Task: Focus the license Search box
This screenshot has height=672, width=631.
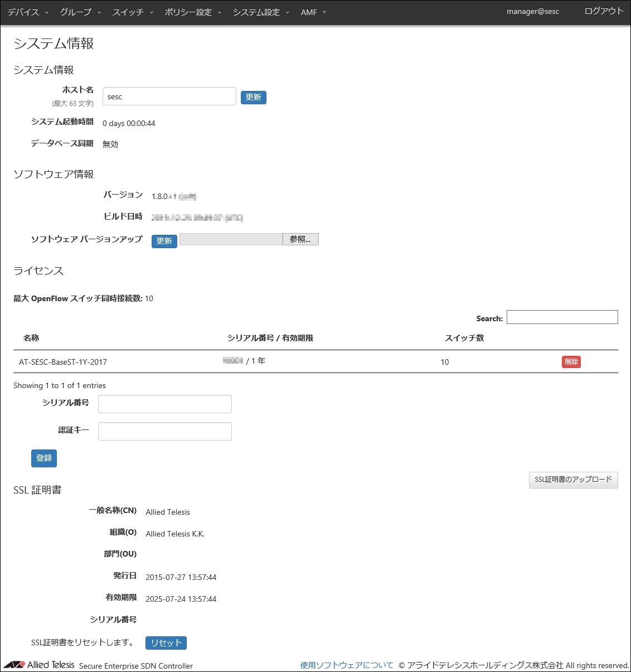Action: (x=562, y=317)
